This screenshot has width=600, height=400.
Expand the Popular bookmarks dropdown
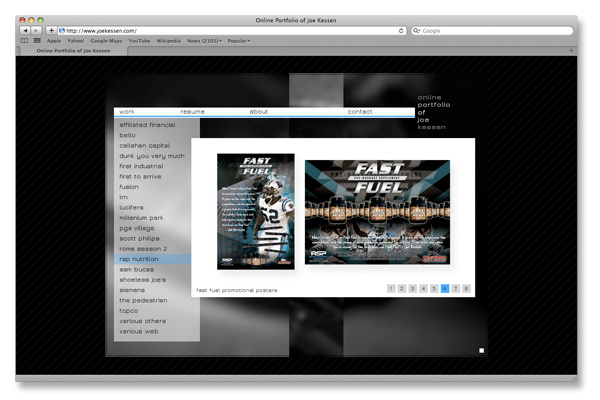[239, 41]
